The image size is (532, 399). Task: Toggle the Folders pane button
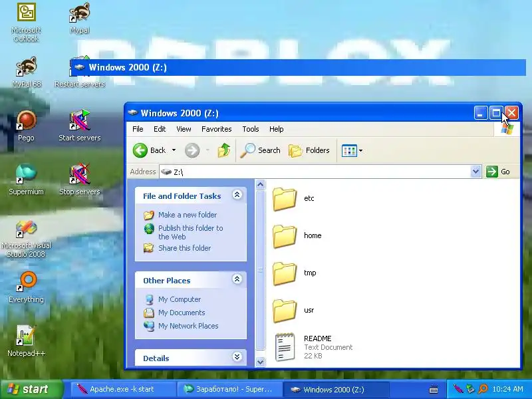point(309,150)
